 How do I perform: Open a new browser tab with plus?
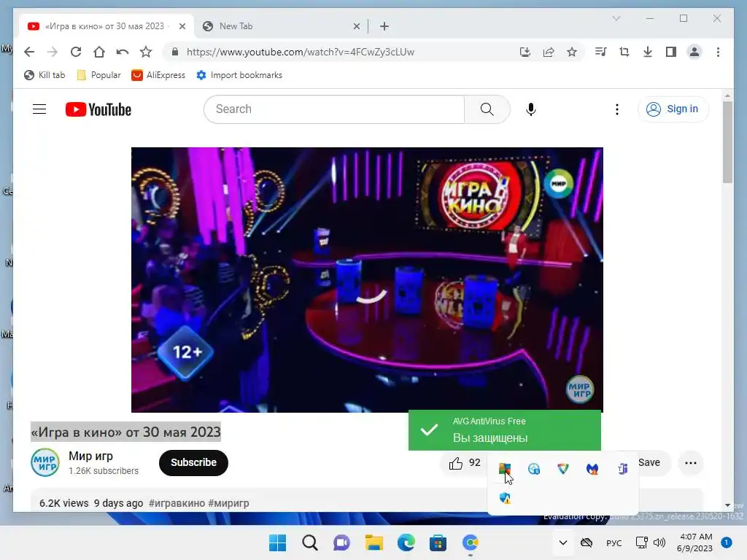click(384, 26)
